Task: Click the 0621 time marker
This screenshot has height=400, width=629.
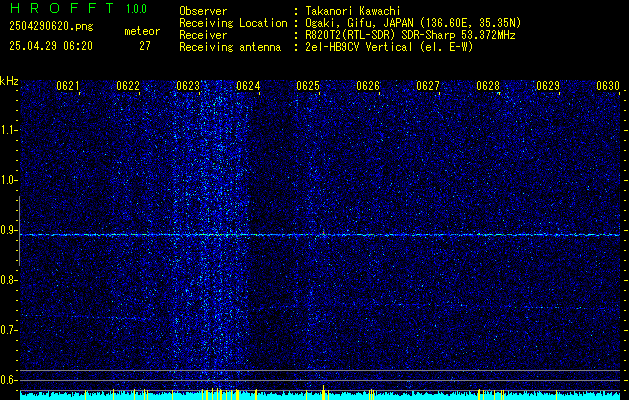Action: point(68,86)
